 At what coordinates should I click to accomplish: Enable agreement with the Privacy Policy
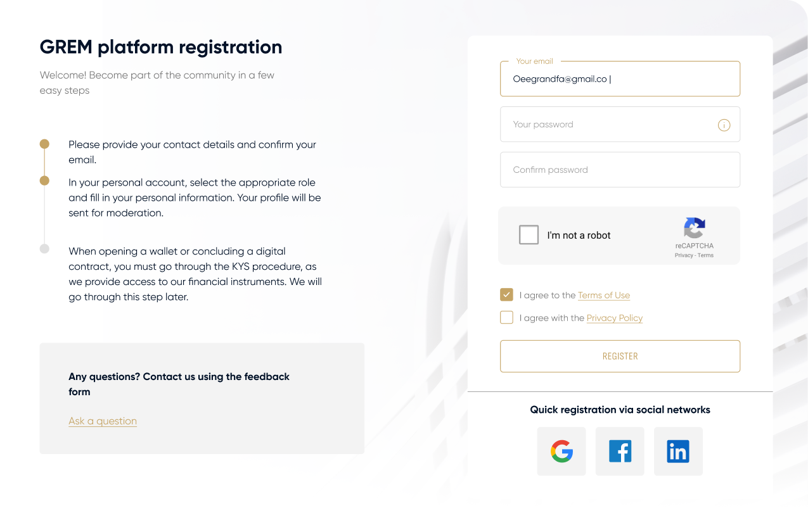506,317
